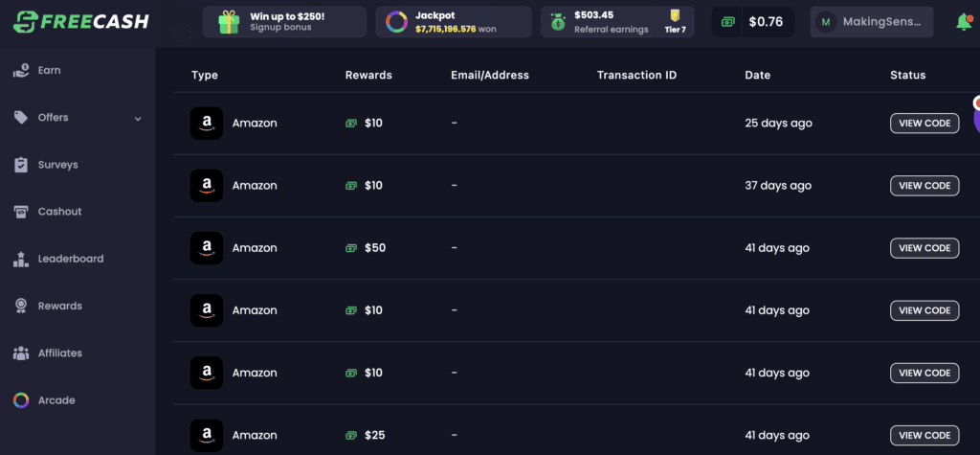Screen dimensions: 980x455
Task: Navigate to Cashout
Action: point(59,212)
